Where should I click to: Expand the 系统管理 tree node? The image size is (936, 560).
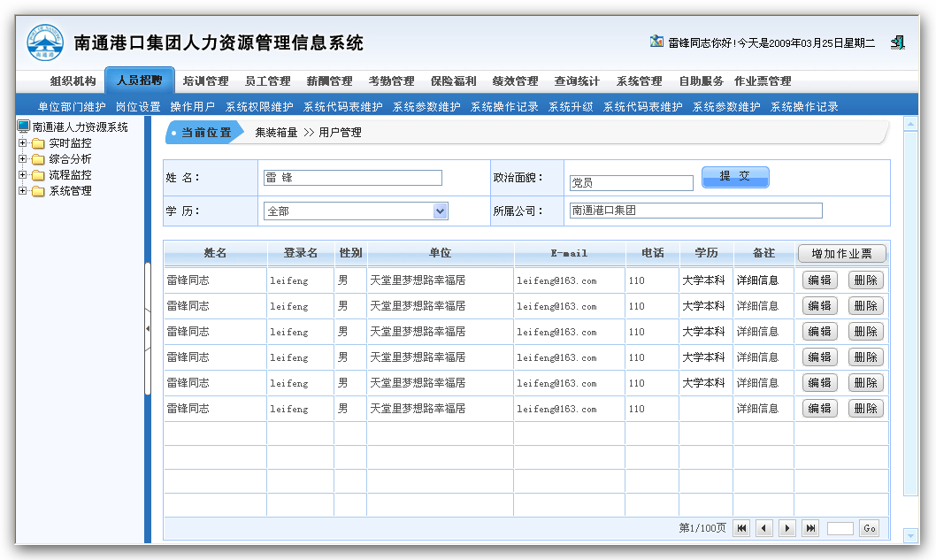[x=21, y=189]
